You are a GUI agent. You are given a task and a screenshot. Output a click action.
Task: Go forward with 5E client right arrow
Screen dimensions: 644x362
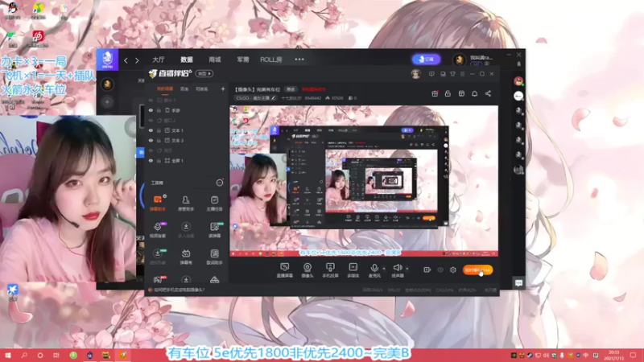137,60
